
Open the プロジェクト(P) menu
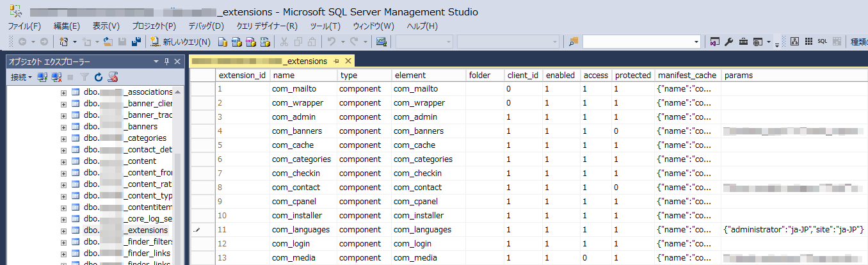click(154, 26)
